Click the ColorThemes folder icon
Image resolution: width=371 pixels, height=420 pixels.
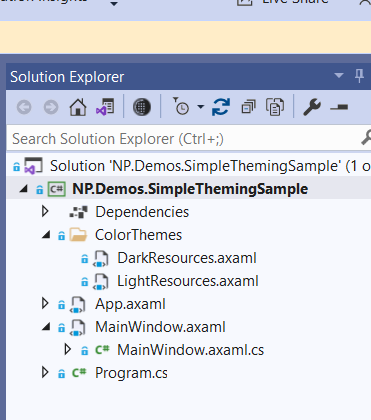click(78, 235)
